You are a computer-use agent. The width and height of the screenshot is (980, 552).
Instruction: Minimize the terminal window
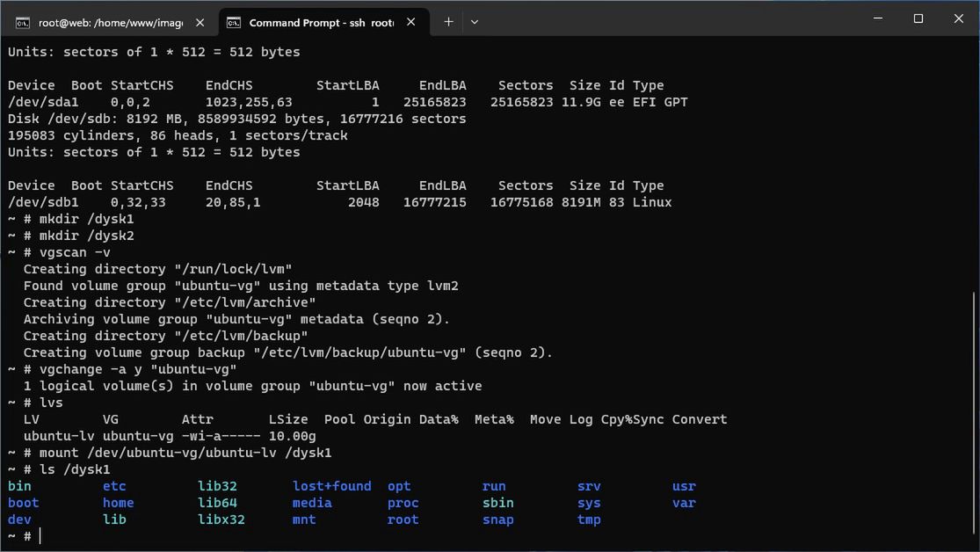tap(878, 18)
